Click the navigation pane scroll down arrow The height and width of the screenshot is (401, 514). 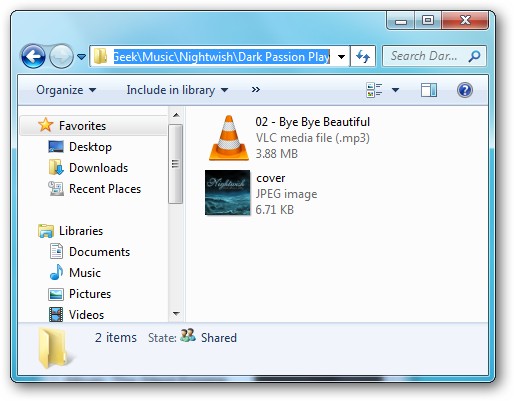point(176,314)
